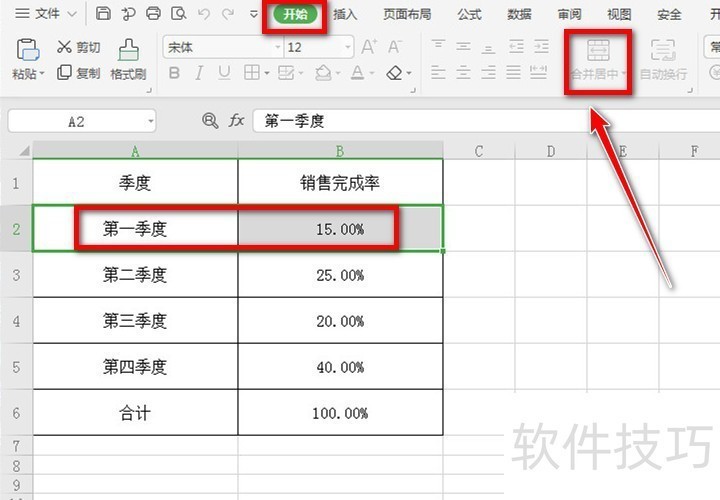The width and height of the screenshot is (720, 500).
Task: Open the borders dropdown arrow
Action: click(267, 73)
